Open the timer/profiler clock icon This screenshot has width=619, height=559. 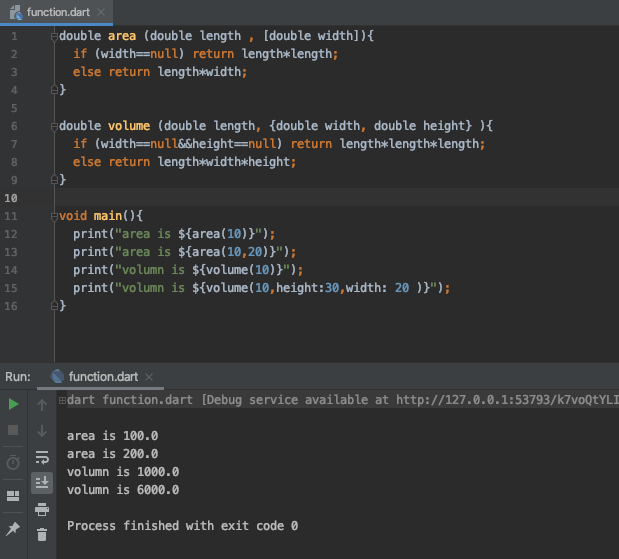click(x=13, y=462)
